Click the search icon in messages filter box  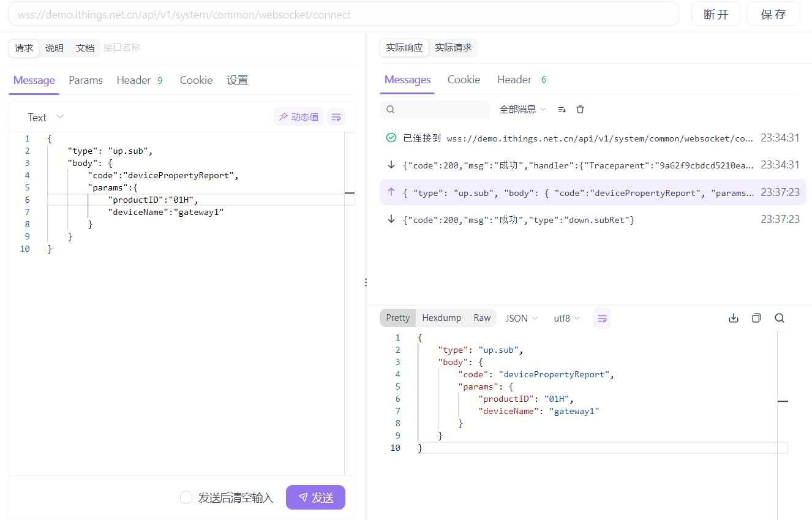coord(391,110)
